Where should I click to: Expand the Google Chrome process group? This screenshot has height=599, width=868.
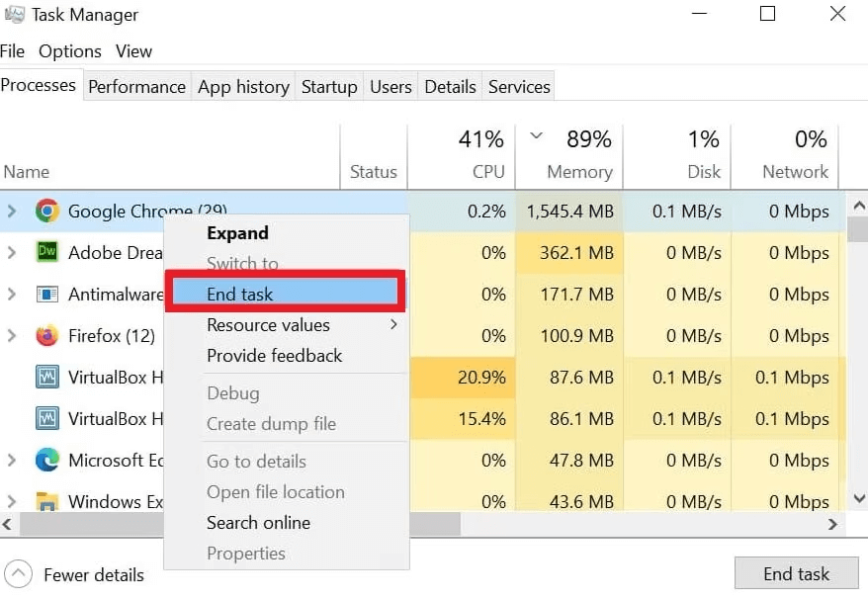(x=12, y=211)
